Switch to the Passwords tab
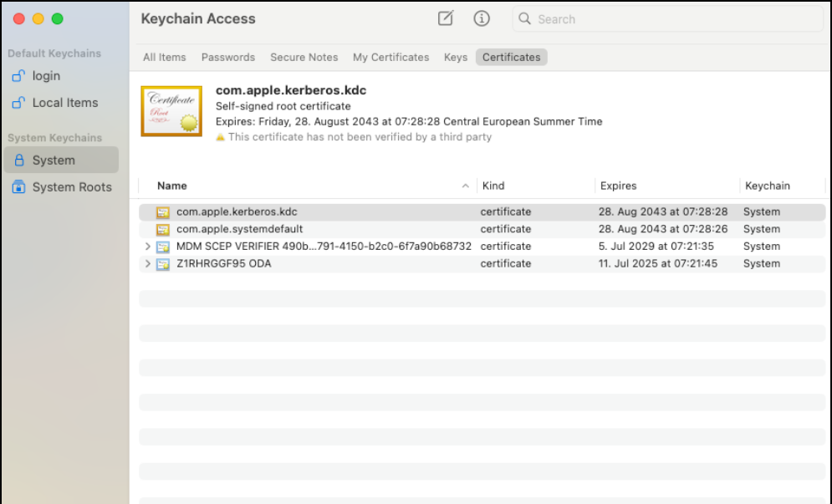The width and height of the screenshot is (832, 504). [x=227, y=58]
